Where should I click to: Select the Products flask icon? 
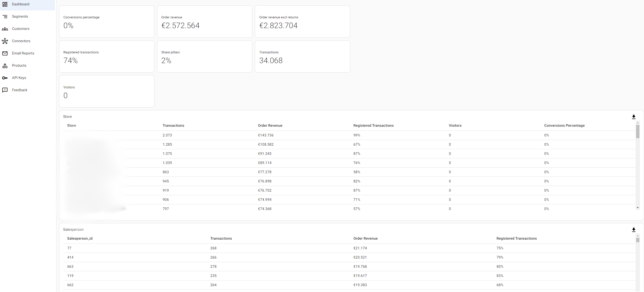[5, 65]
